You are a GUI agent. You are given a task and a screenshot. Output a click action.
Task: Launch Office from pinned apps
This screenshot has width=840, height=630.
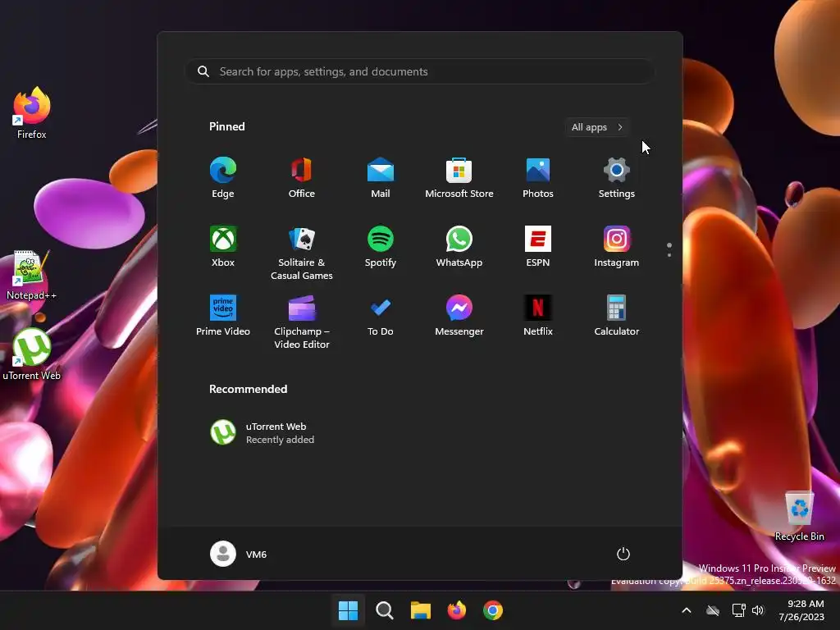coord(302,177)
